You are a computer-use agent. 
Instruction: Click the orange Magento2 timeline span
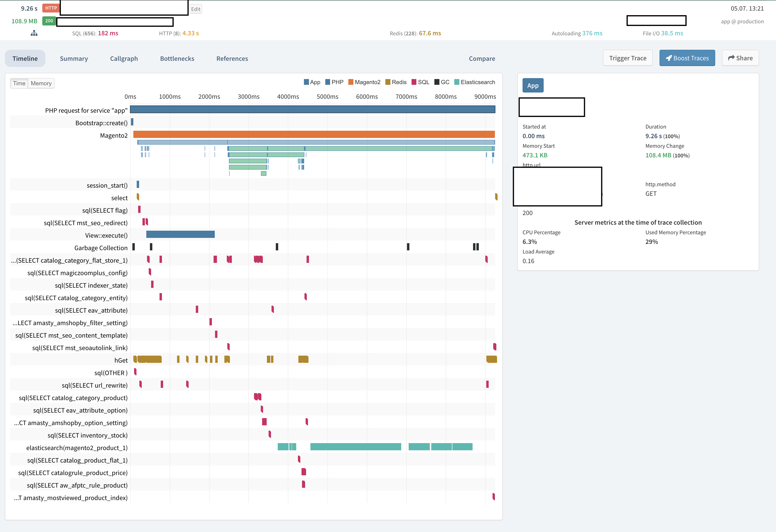click(314, 134)
